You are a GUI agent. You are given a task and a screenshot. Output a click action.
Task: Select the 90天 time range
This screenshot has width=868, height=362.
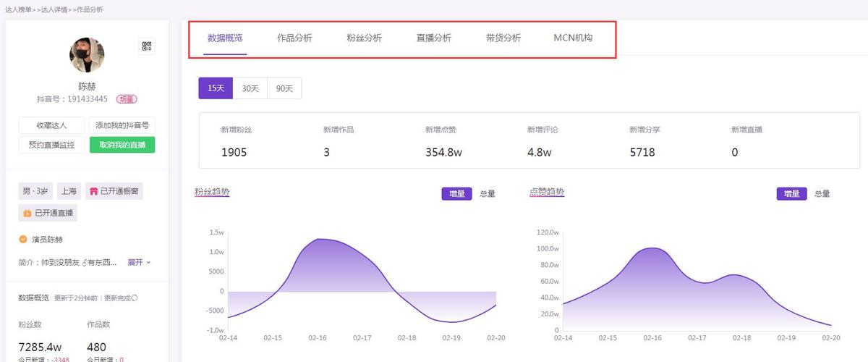point(284,88)
